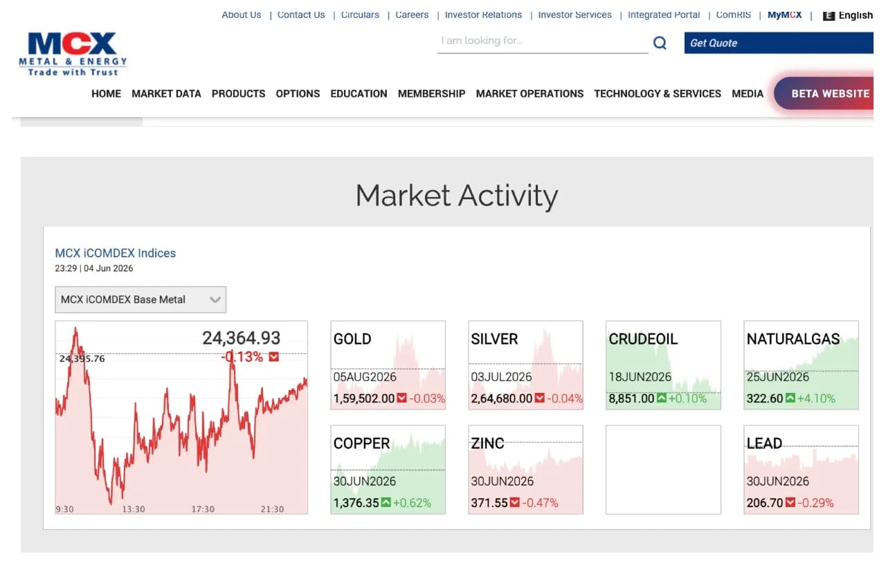Open the NATURALGAS commodity tile
Viewport: 886px width, 588px height.
point(801,365)
